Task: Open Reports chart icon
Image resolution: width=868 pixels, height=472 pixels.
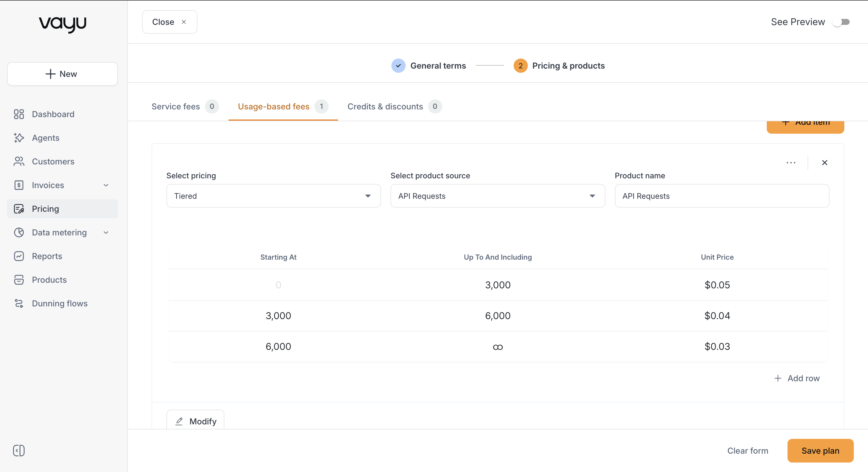Action: tap(19, 256)
